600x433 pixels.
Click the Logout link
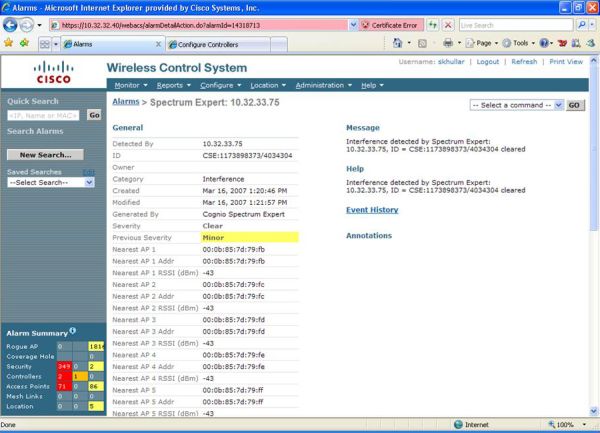coord(488,62)
